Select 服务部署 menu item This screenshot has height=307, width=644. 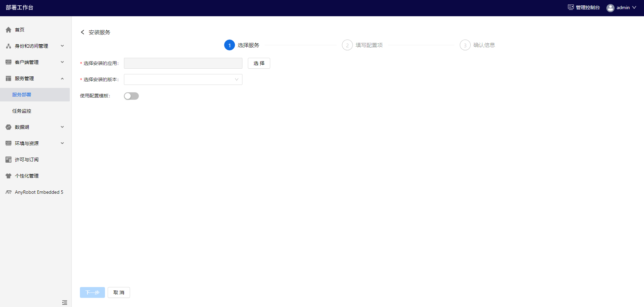click(35, 95)
